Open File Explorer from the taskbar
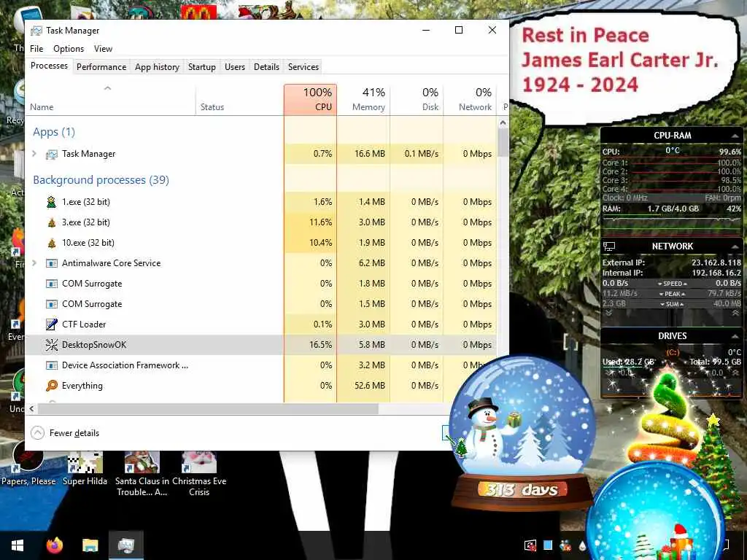This screenshot has width=747, height=560. 90,545
